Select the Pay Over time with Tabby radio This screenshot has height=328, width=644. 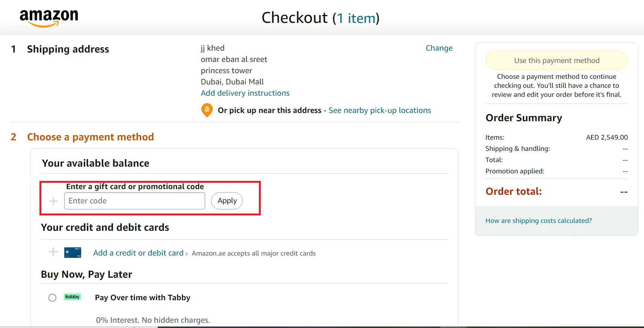pyautogui.click(x=52, y=298)
